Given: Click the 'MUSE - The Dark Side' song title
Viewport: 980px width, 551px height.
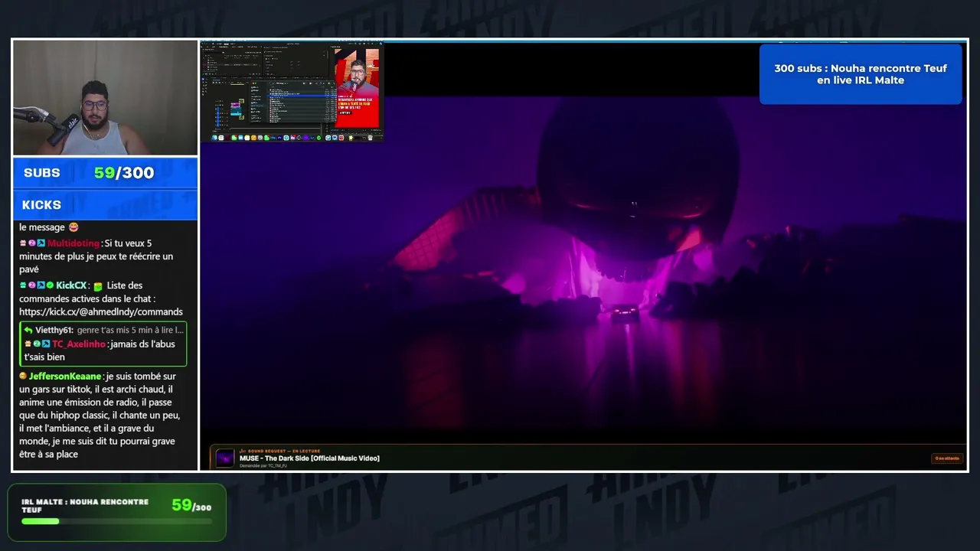Looking at the screenshot, I should [309, 458].
